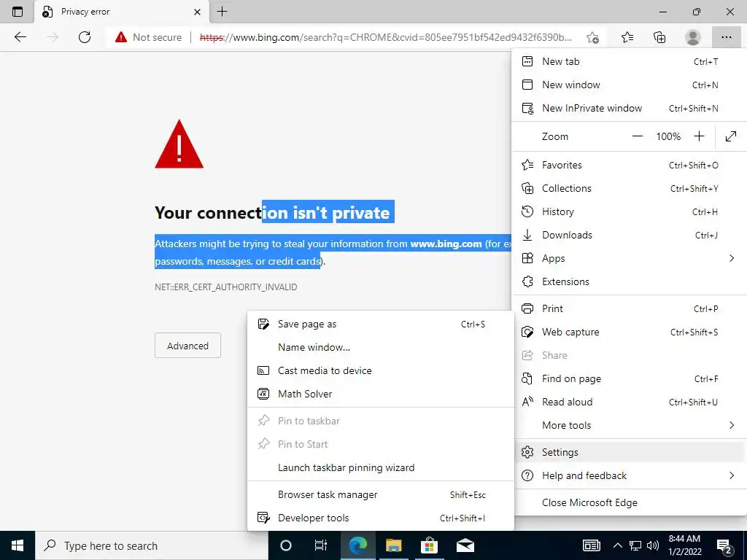This screenshot has width=747, height=560.
Task: Close the Privacy error tab
Action: tap(198, 12)
